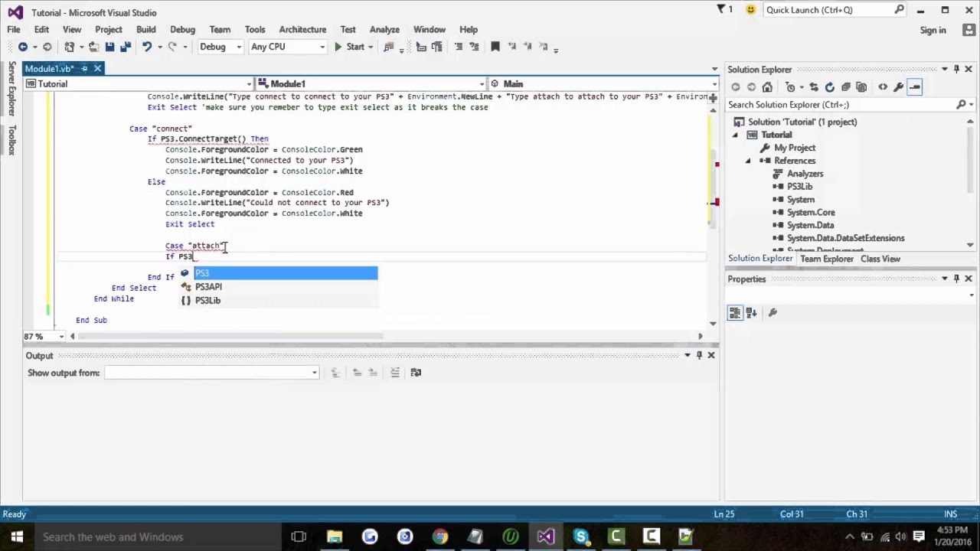980x551 pixels.
Task: Click the New Project toolbar icon
Action: 70,47
